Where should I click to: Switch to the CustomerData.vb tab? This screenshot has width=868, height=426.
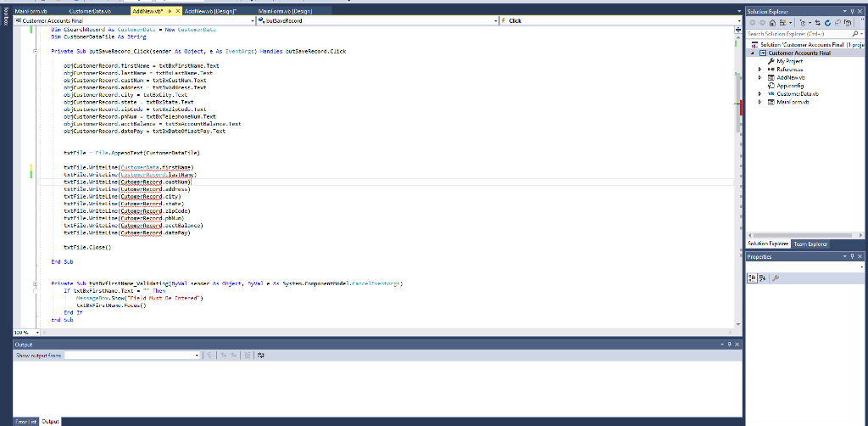(x=90, y=11)
